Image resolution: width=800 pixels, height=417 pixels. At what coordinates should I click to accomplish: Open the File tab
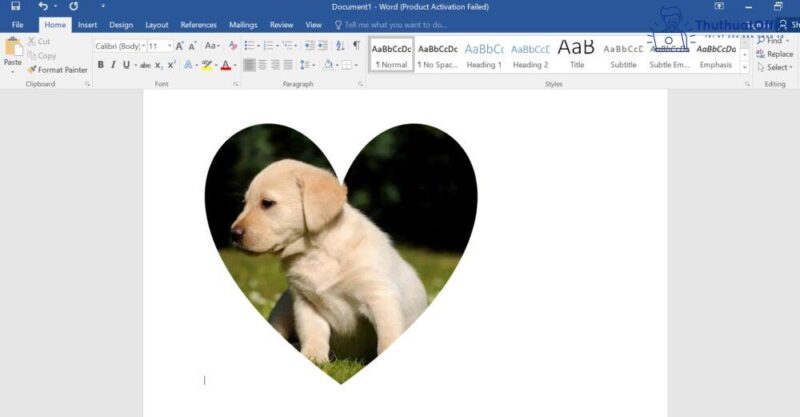(x=17, y=24)
